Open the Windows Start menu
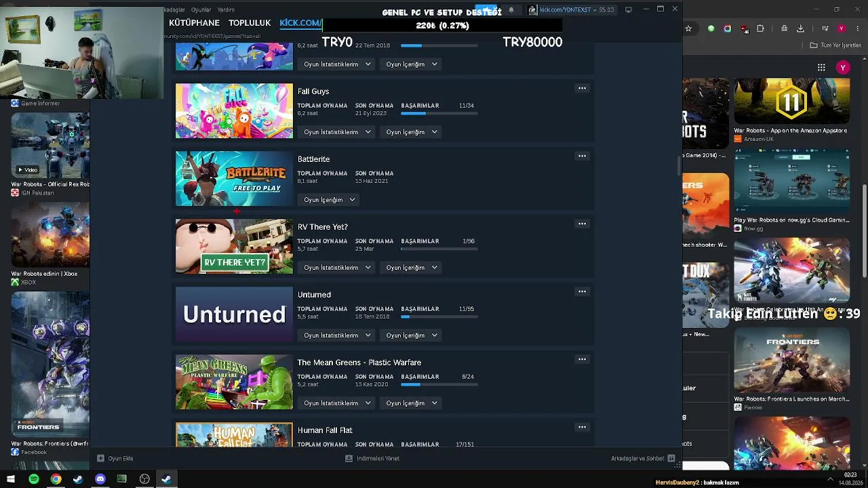 [11, 479]
